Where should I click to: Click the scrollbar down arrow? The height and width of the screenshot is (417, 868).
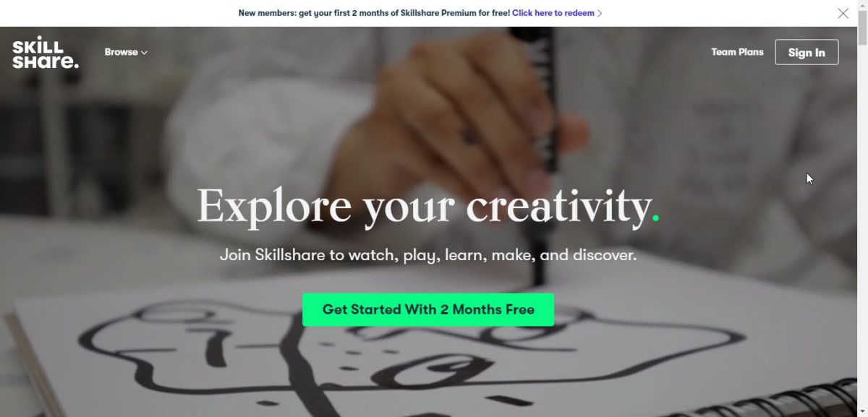862,410
